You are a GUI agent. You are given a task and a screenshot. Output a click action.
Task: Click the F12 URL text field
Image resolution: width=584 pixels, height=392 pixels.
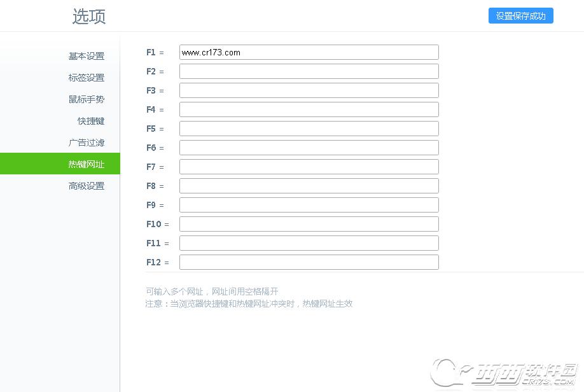(309, 262)
